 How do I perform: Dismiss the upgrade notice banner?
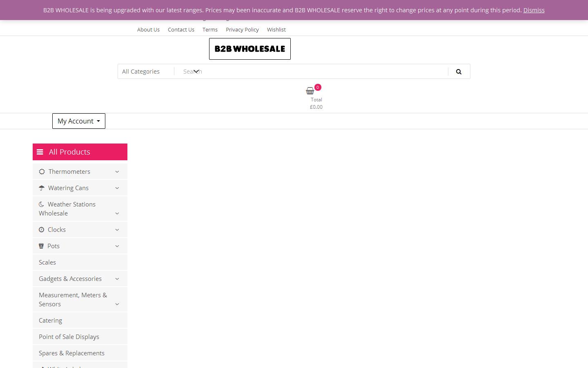point(534,10)
